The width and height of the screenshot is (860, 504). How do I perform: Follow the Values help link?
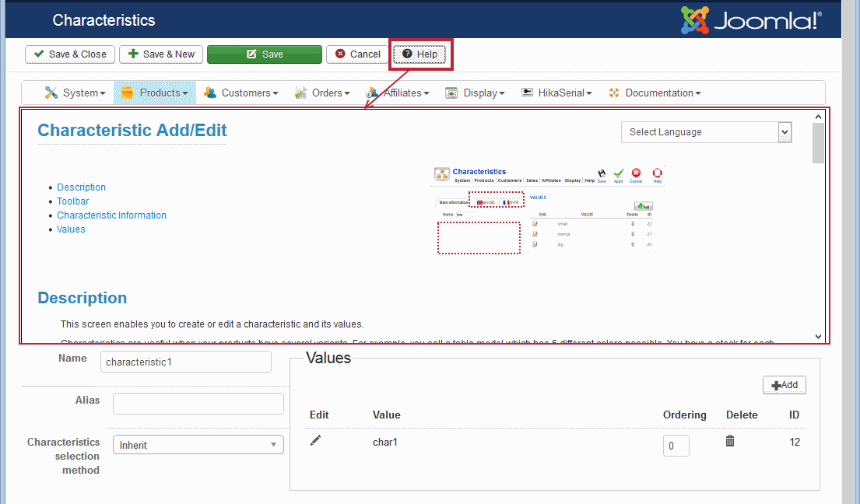[72, 229]
